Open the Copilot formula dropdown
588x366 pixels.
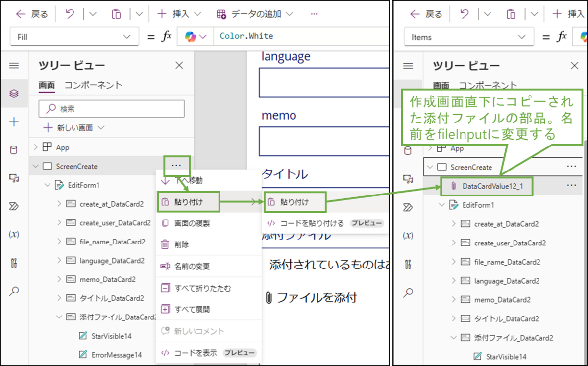pos(196,37)
